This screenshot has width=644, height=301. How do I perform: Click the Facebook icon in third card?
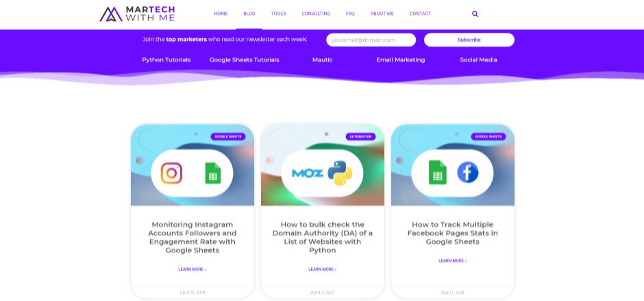pos(468,172)
